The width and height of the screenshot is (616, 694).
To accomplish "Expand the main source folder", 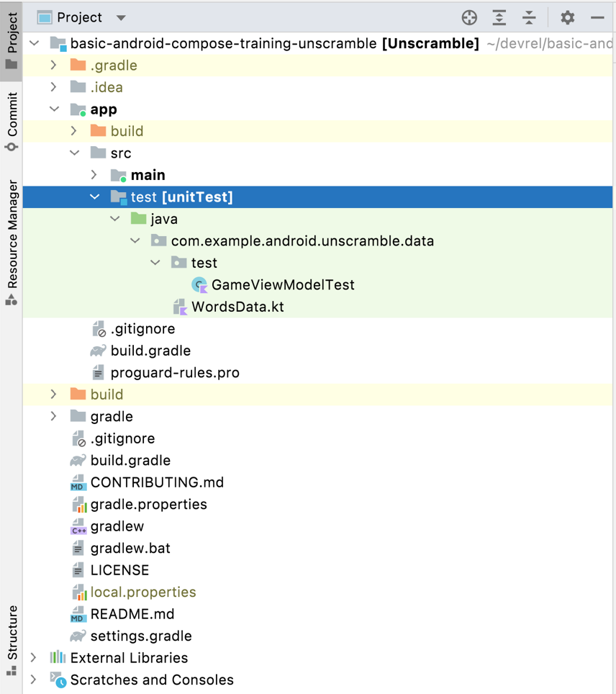I will [94, 175].
